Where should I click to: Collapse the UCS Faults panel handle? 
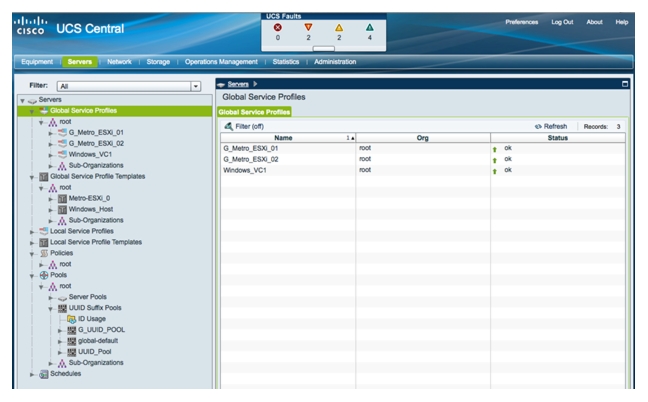[324, 48]
